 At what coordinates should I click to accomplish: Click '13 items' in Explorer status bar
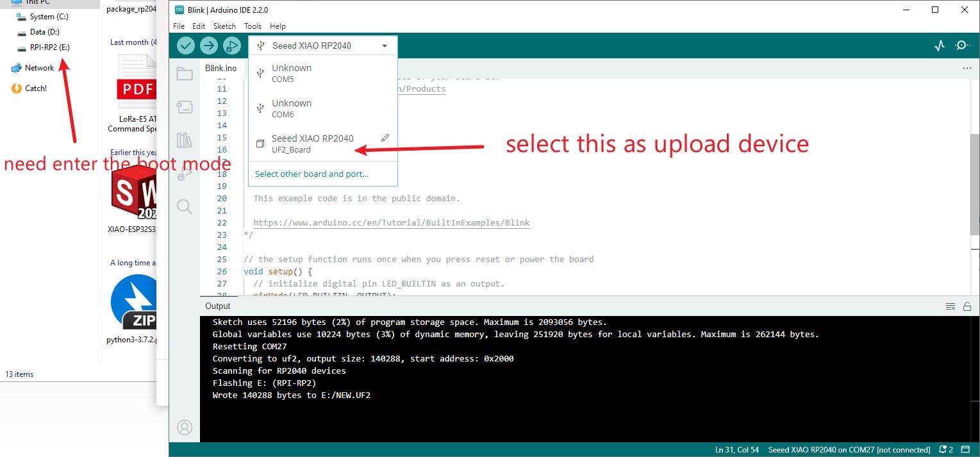(x=19, y=374)
